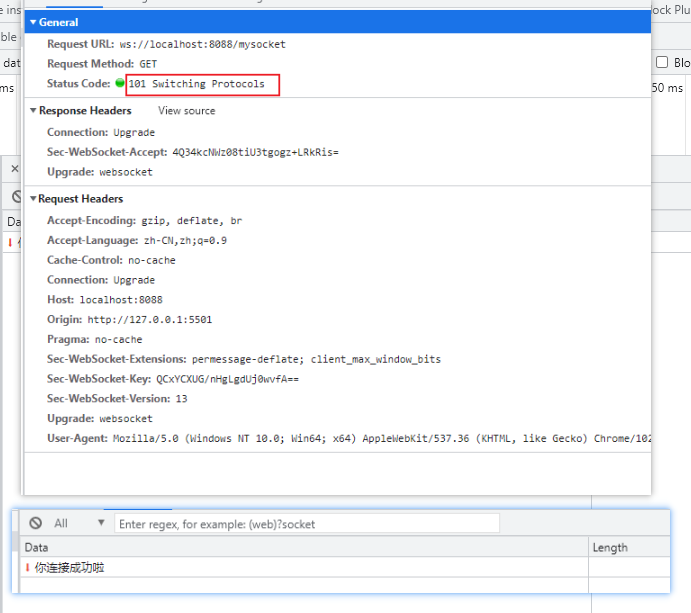Click the Origin http://127.0.0.1:5501 value
This screenshot has height=613, width=691.
(x=150, y=320)
